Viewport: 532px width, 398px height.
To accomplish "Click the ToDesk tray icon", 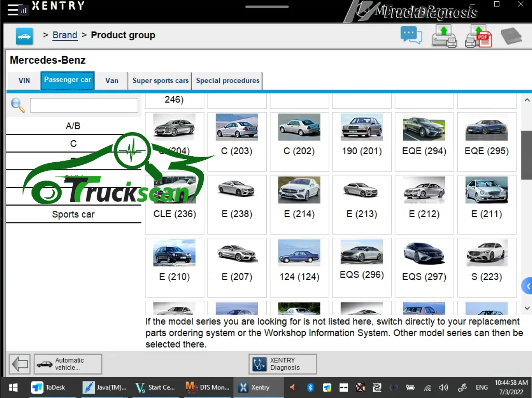I will [327, 387].
